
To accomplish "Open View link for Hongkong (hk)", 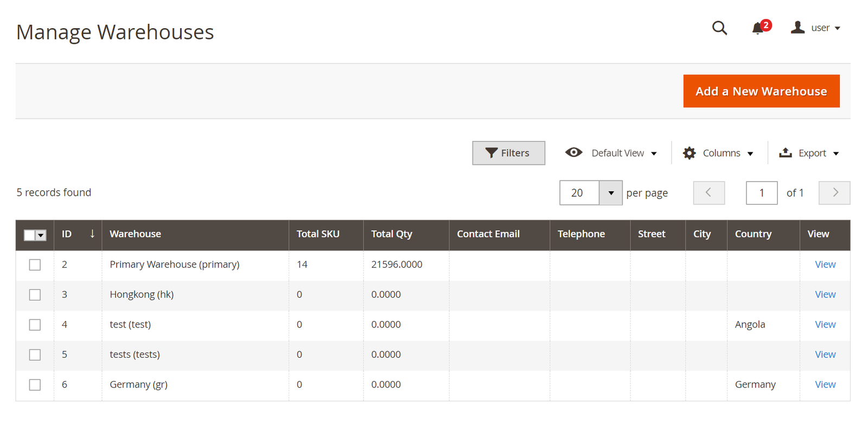I will (825, 294).
